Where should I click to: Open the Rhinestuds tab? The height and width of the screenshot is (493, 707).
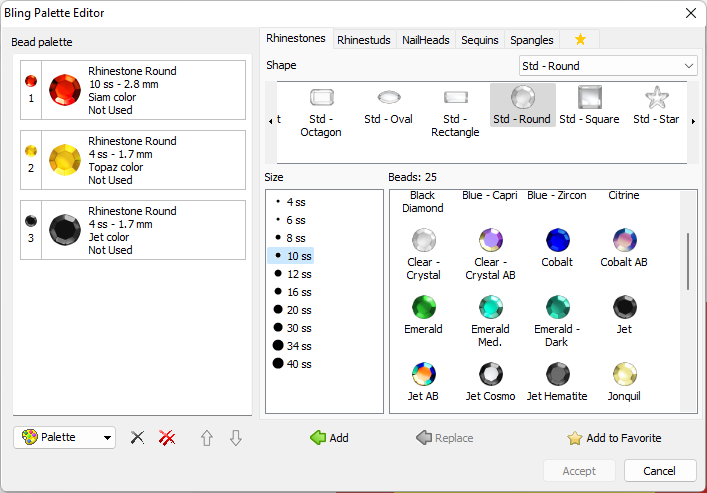point(363,40)
